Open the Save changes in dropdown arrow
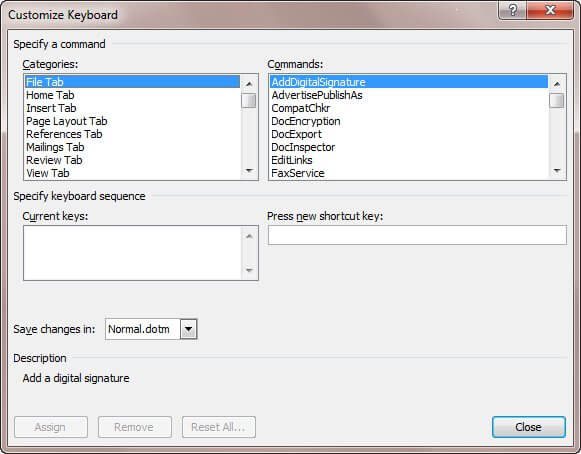 point(189,329)
